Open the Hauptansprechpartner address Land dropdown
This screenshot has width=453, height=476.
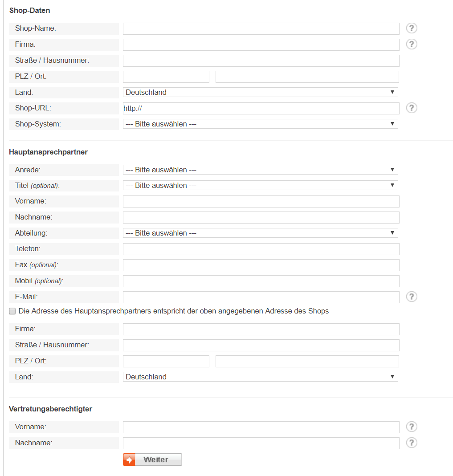click(261, 377)
